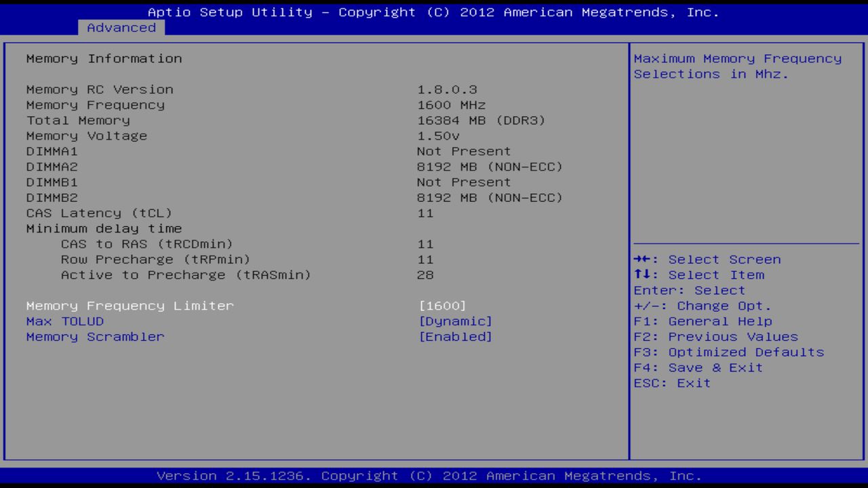Select F2: Previous Values option
868x488 pixels.
pos(715,336)
